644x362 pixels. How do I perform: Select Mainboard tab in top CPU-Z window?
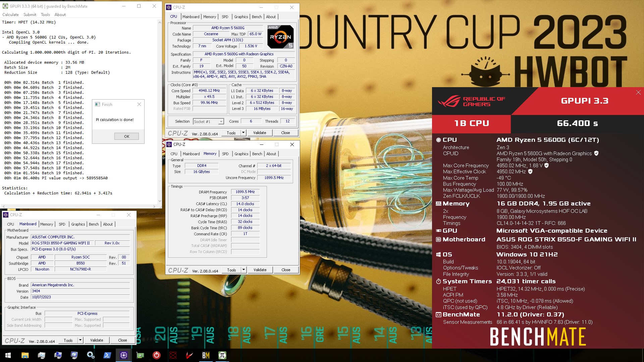pos(191,17)
